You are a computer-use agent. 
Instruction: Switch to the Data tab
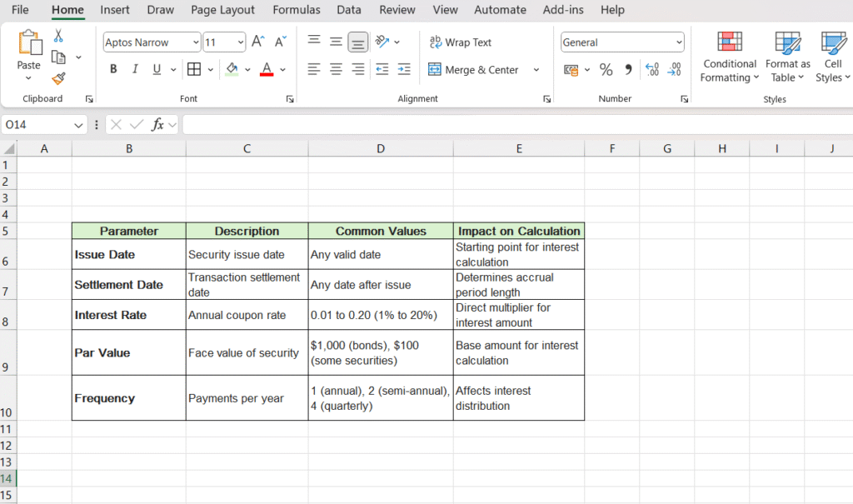pos(349,10)
